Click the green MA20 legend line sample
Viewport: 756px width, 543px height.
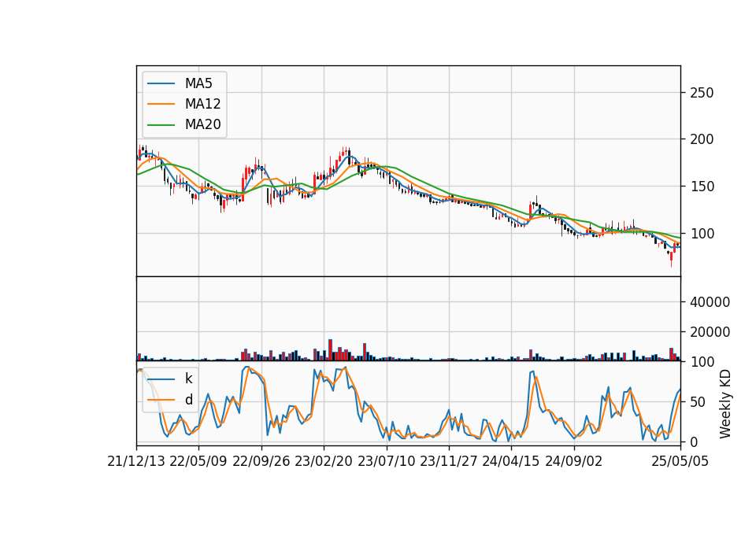[x=161, y=125]
